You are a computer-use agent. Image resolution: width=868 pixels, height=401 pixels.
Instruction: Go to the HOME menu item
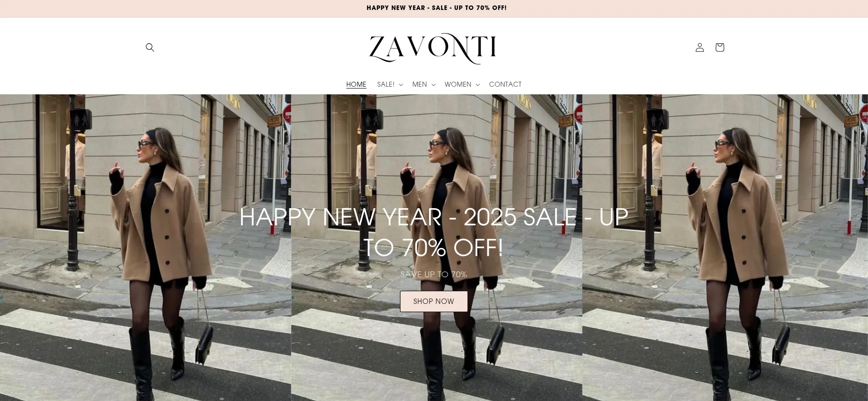[x=356, y=84]
